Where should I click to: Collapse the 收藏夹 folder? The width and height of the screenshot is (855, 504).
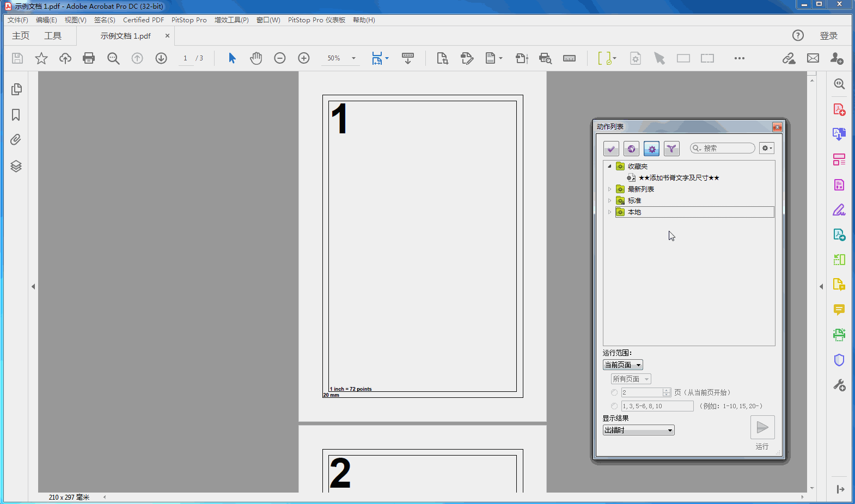(x=609, y=167)
